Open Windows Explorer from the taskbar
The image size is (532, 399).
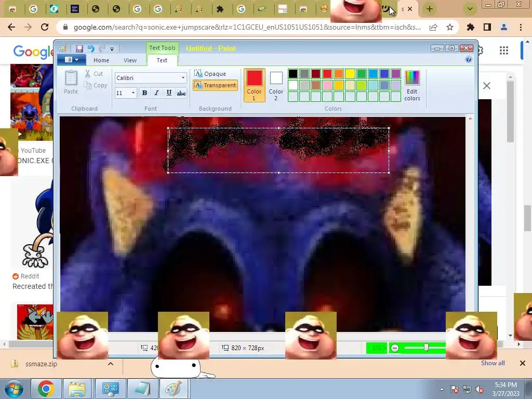tap(77, 389)
